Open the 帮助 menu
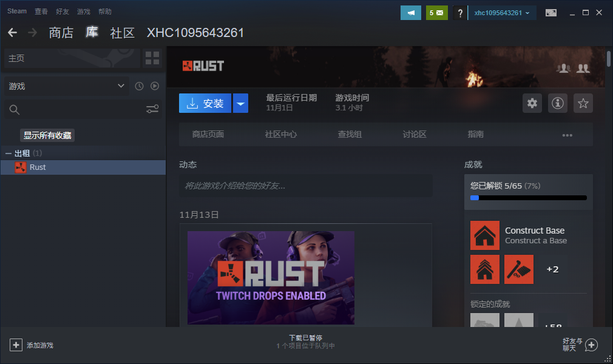The image size is (613, 364). pyautogui.click(x=105, y=12)
